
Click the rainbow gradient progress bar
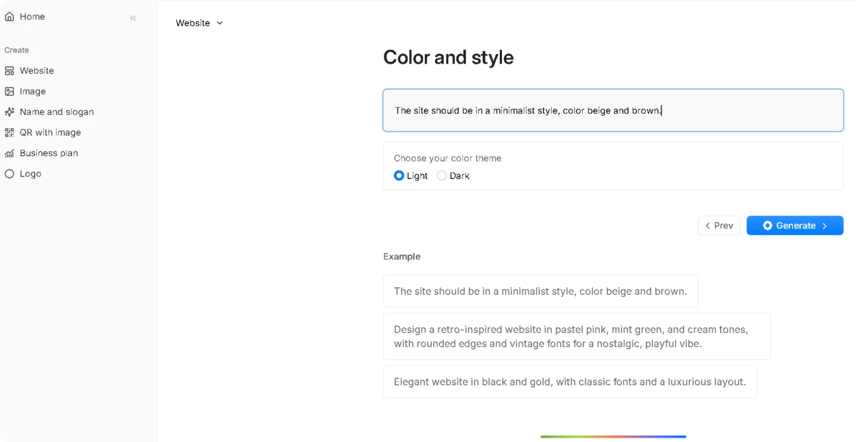coord(613,437)
